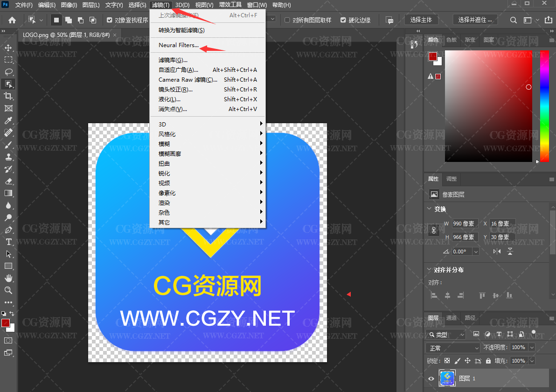Open the 图像(I) menu

[x=69, y=5]
